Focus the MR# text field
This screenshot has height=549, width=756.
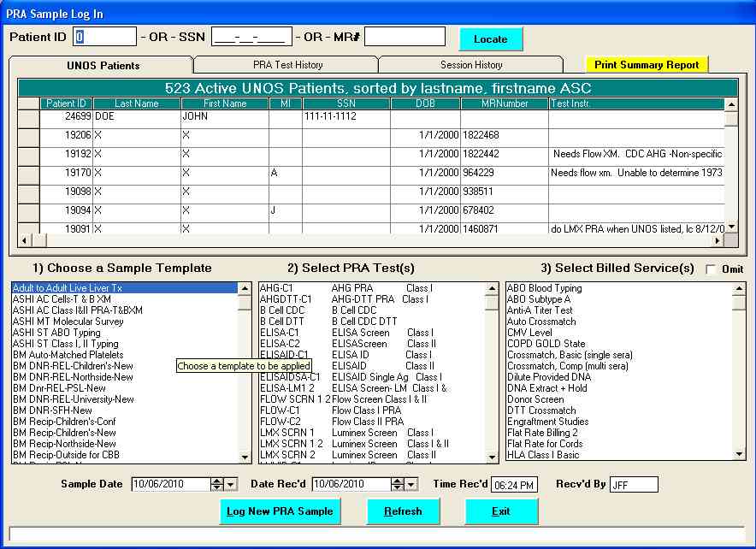coord(405,37)
